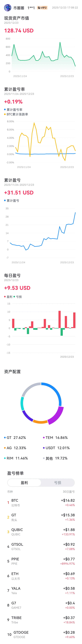Image resolution: width=82 pixels, height=644 pixels.
Task: Open the 币圈圈 user avatar
Action: click(8, 8)
